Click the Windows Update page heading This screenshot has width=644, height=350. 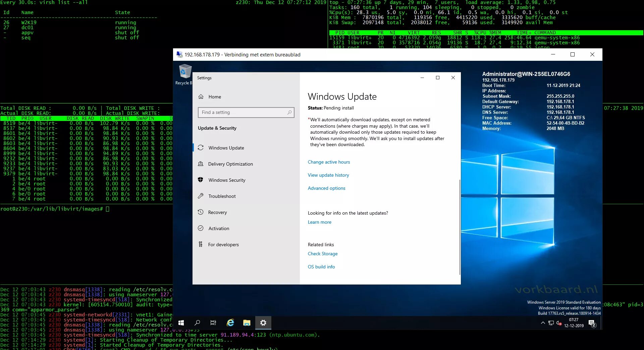(342, 97)
